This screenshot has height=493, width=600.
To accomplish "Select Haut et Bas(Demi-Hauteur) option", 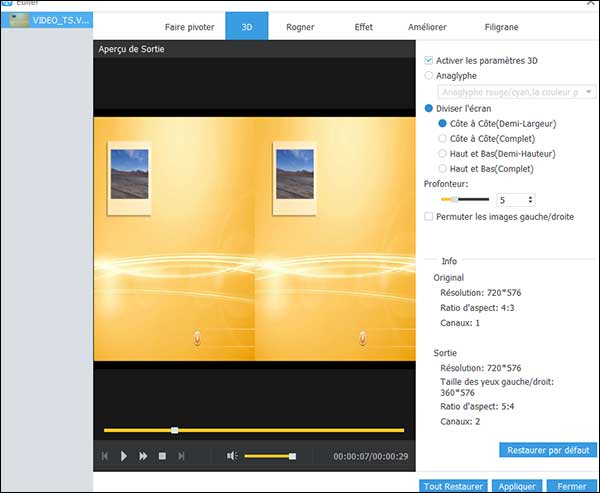I will [x=443, y=154].
